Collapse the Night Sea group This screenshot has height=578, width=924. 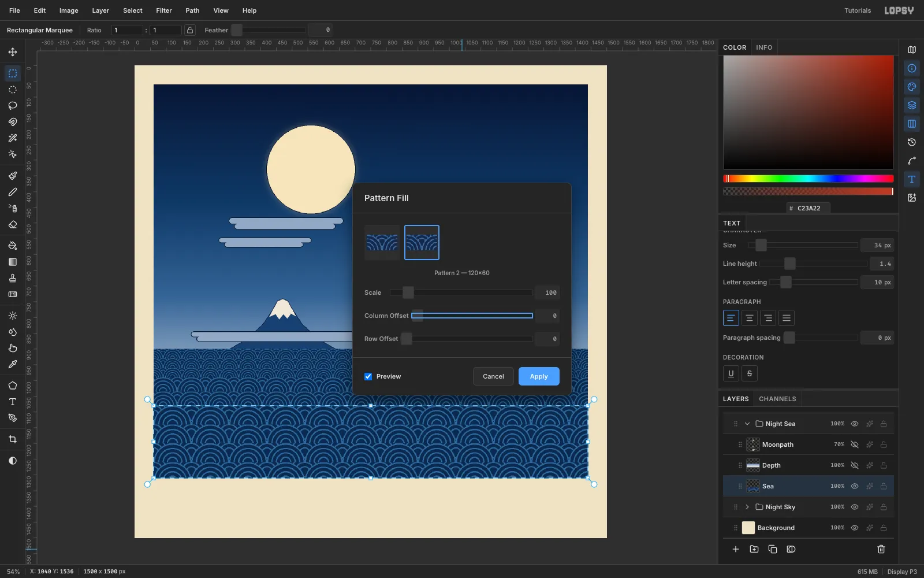[747, 424]
